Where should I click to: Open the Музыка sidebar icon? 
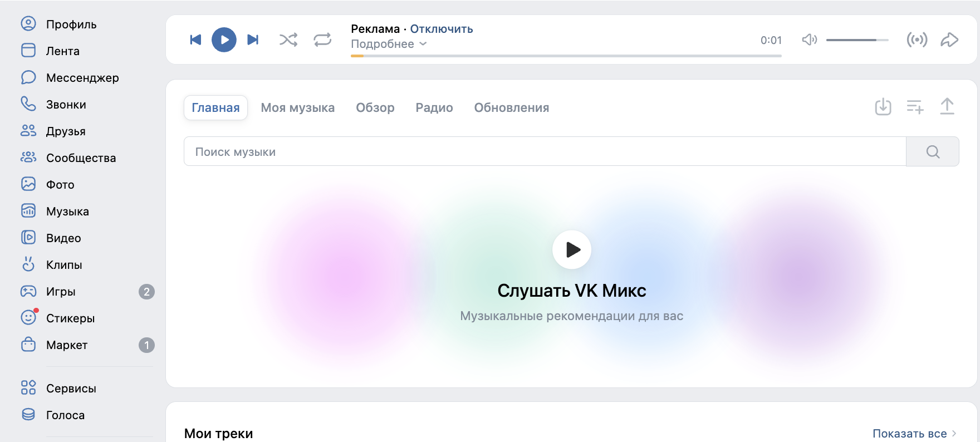[x=28, y=210]
